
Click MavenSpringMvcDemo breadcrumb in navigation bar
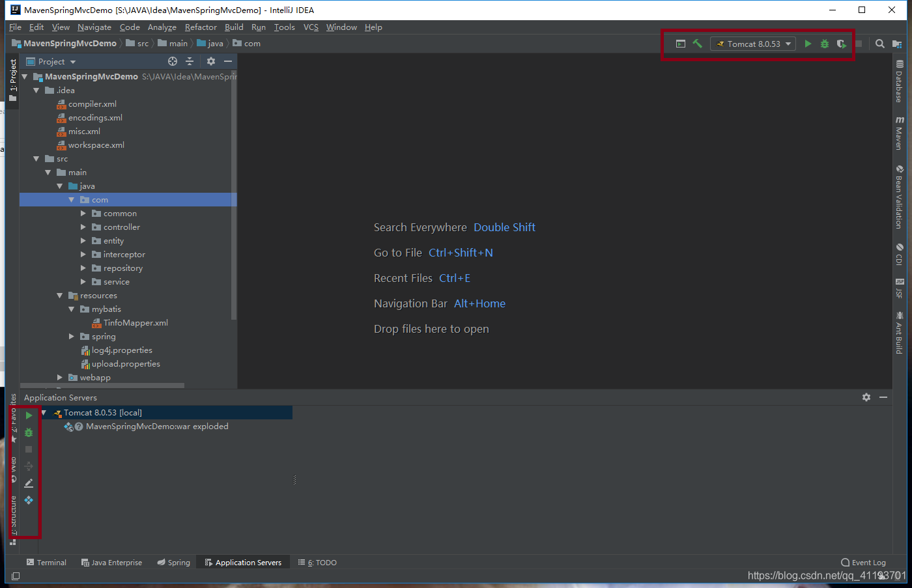(x=64, y=44)
